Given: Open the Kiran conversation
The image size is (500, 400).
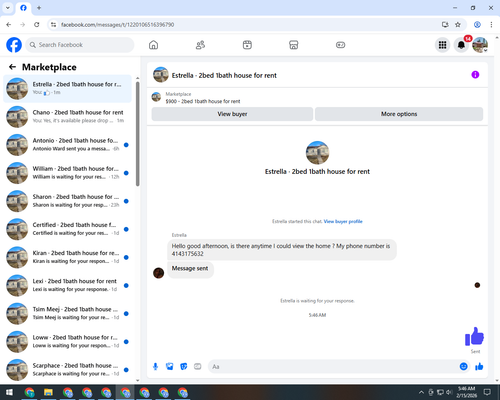Looking at the screenshot, I should coord(67,257).
